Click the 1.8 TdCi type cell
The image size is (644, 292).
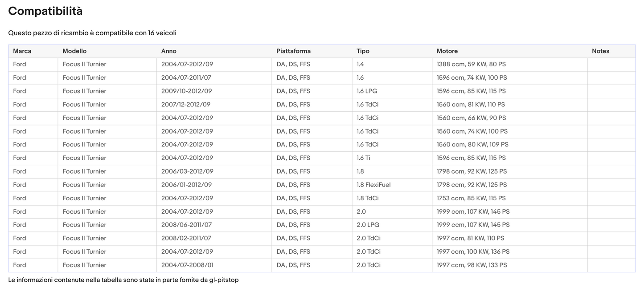coord(368,198)
